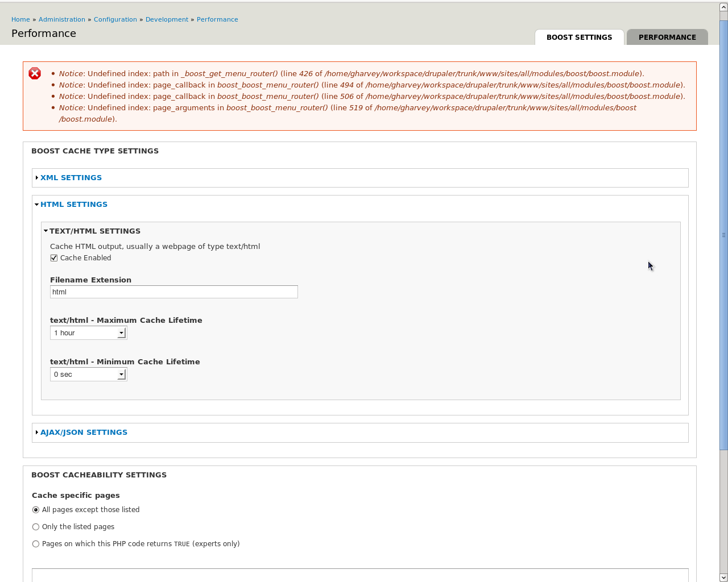The image size is (728, 582).
Task: Go to the Home breadcrumb link
Action: click(20, 19)
